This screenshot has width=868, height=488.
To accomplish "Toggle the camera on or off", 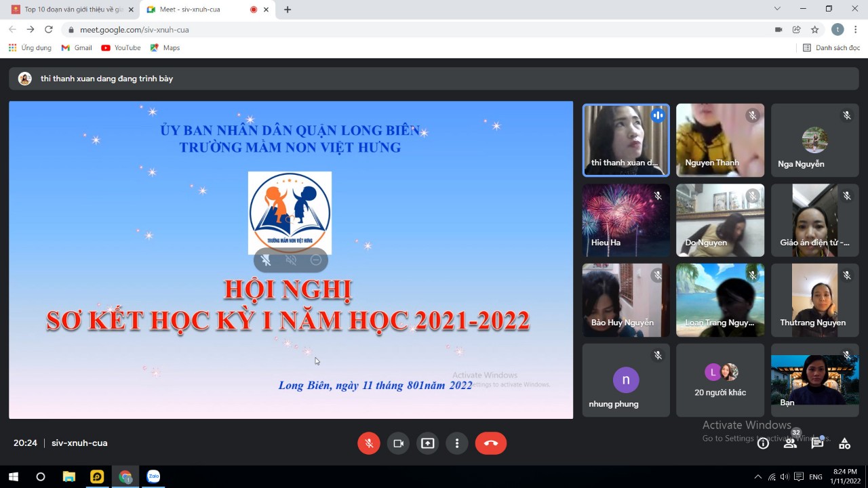I will [x=398, y=443].
